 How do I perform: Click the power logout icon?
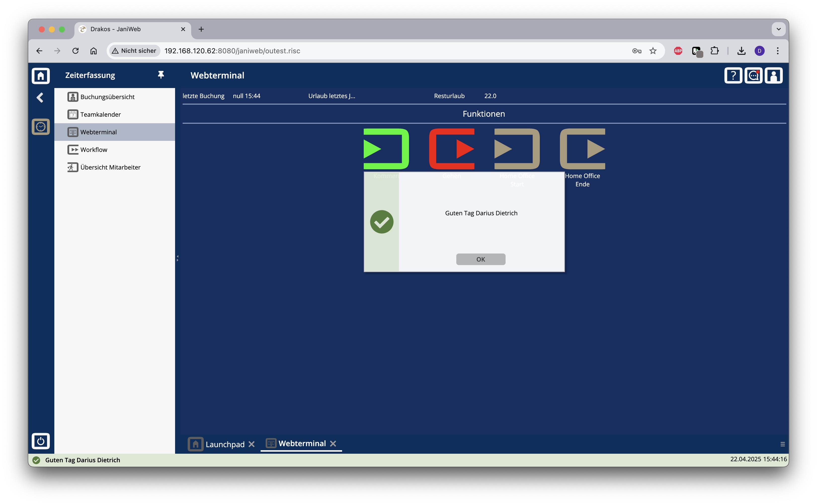(x=41, y=441)
